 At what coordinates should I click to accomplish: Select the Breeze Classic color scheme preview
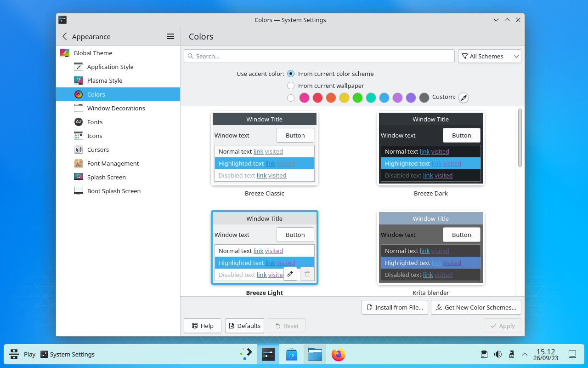(x=265, y=149)
